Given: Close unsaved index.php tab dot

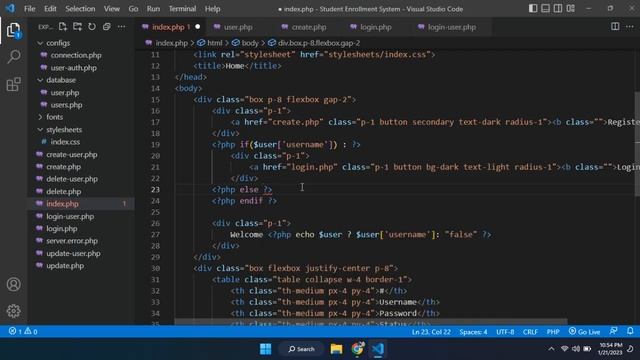Looking at the screenshot, I should click(x=198, y=27).
